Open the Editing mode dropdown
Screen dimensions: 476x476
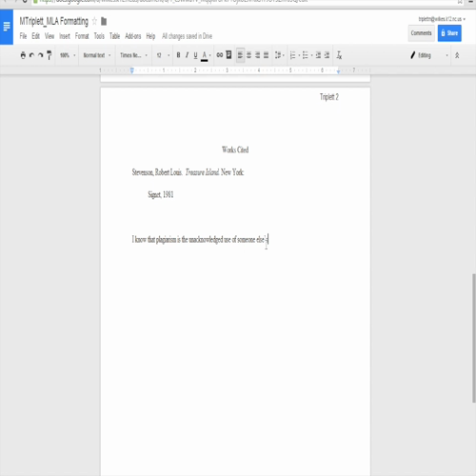[x=429, y=55]
